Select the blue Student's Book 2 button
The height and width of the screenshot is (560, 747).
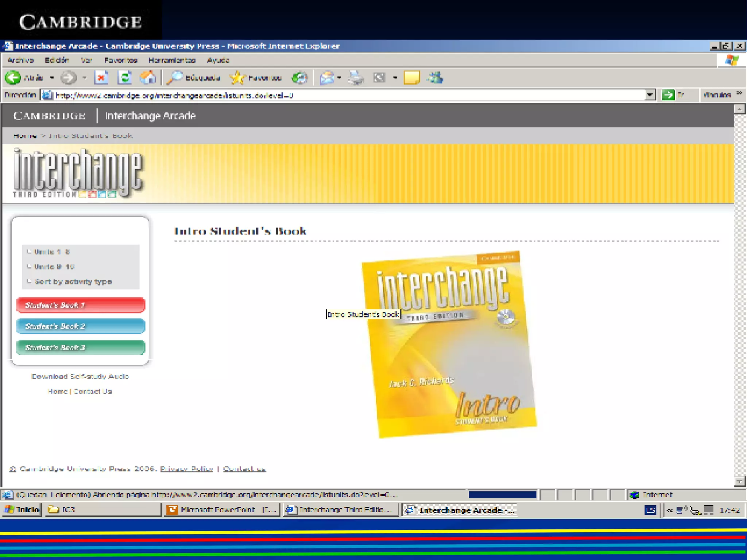(81, 326)
